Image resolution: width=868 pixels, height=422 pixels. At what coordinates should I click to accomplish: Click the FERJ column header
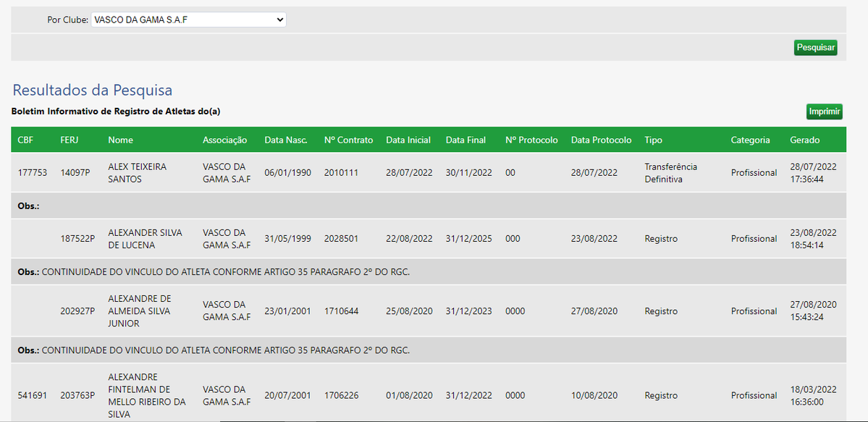point(69,140)
